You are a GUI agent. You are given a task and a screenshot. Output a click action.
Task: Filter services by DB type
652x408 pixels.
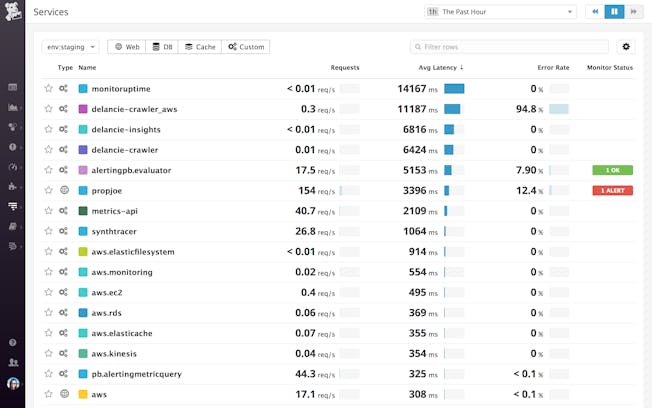click(x=162, y=47)
